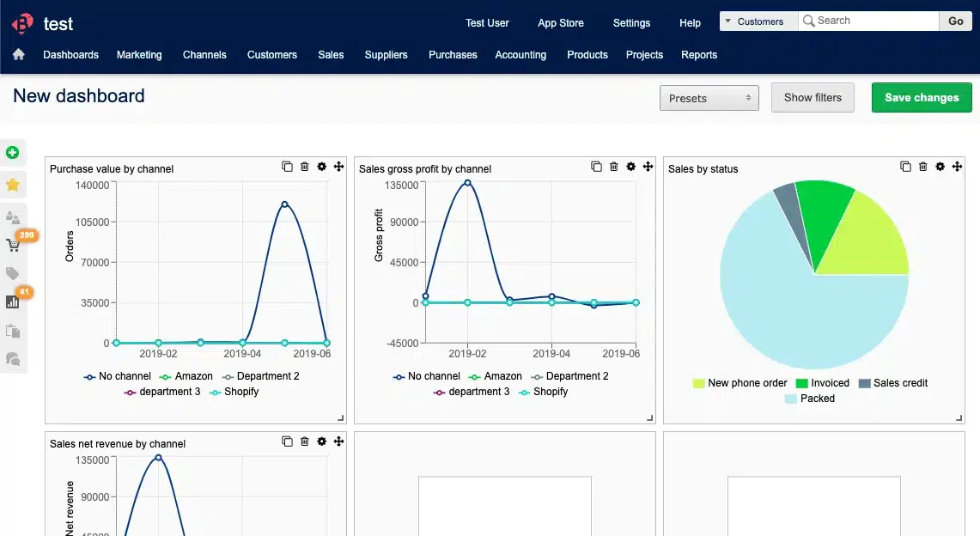
Task: Toggle Shopify series in Purchase value legend
Action: coord(234,392)
